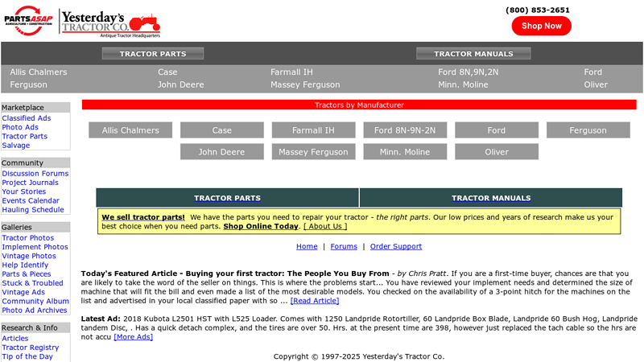Click Farmall IH in top navigation bar

coord(291,72)
